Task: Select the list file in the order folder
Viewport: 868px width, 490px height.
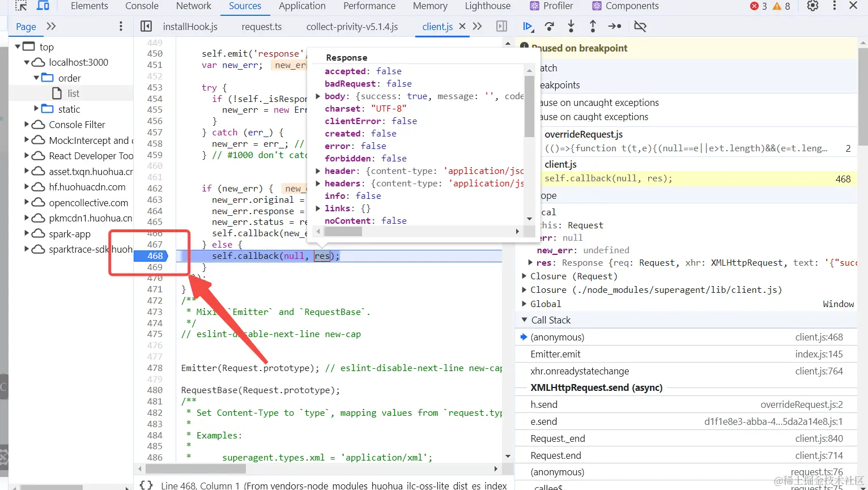Action: tap(74, 93)
